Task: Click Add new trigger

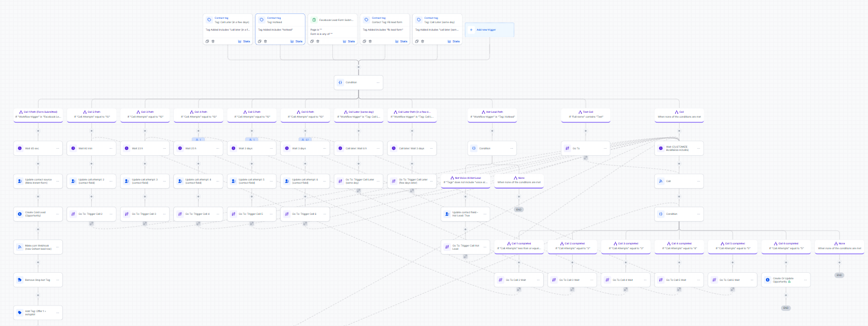Action: tap(489, 30)
